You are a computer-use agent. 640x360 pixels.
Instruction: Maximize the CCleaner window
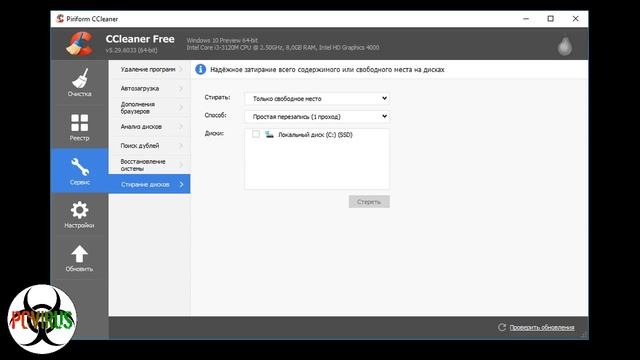point(551,19)
